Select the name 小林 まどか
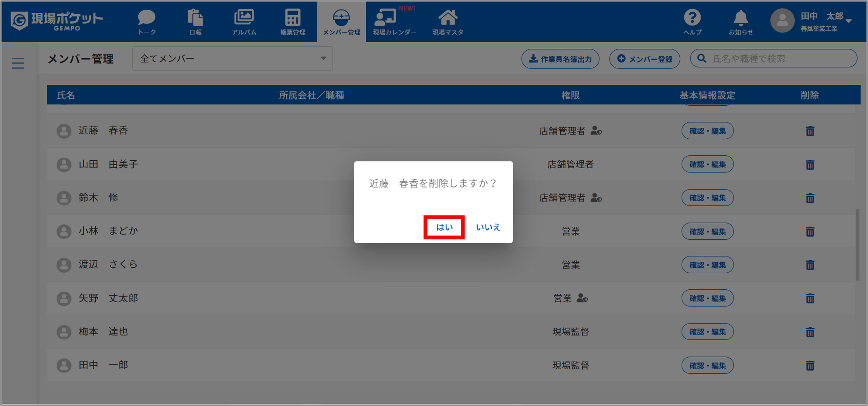Image resolution: width=868 pixels, height=406 pixels. 108,231
